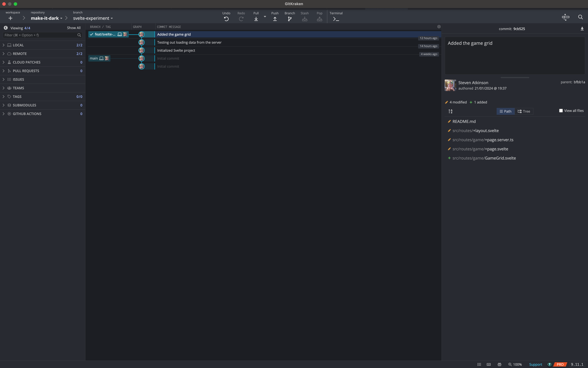
Task: Open the Terminal from toolbar
Action: click(x=336, y=19)
